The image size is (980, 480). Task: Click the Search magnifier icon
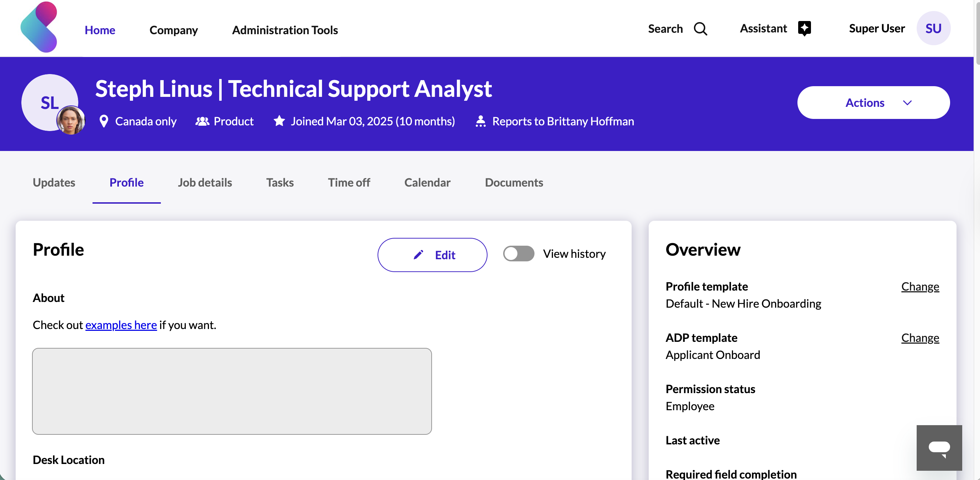700,29
